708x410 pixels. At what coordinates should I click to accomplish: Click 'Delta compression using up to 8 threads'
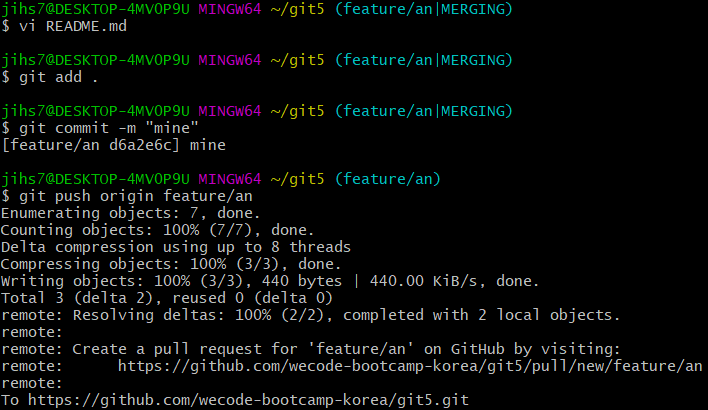176,247
